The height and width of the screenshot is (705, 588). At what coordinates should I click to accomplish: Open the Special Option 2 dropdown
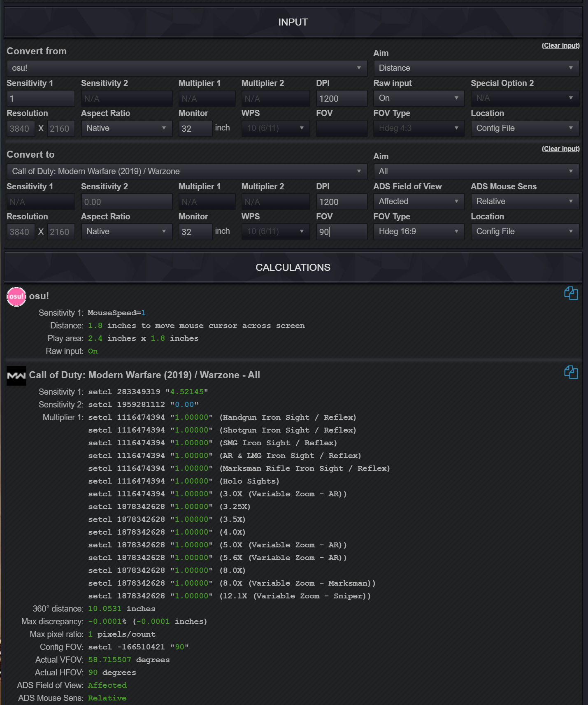525,98
